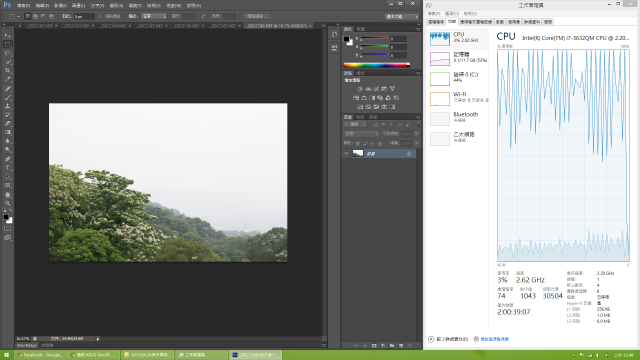
Task: Select Wi-Fi in Task Manager sidebar
Action: click(x=458, y=98)
